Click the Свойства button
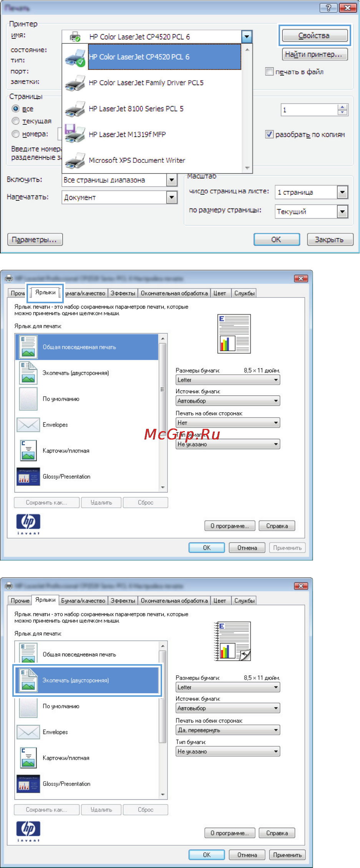 click(x=314, y=36)
